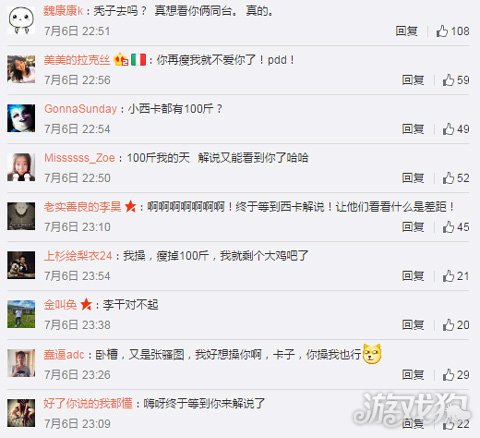Like 鑫逼adc's comment with 29 likes

[x=456, y=375]
